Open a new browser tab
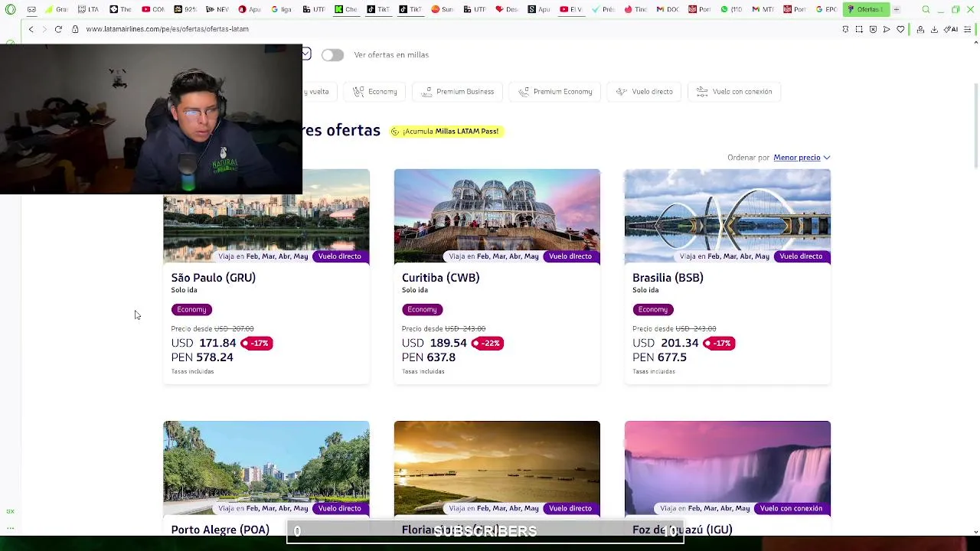The image size is (980, 551). [897, 9]
